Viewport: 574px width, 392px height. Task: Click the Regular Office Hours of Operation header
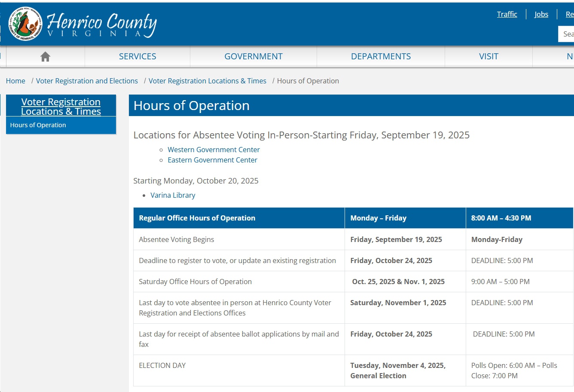[197, 218]
